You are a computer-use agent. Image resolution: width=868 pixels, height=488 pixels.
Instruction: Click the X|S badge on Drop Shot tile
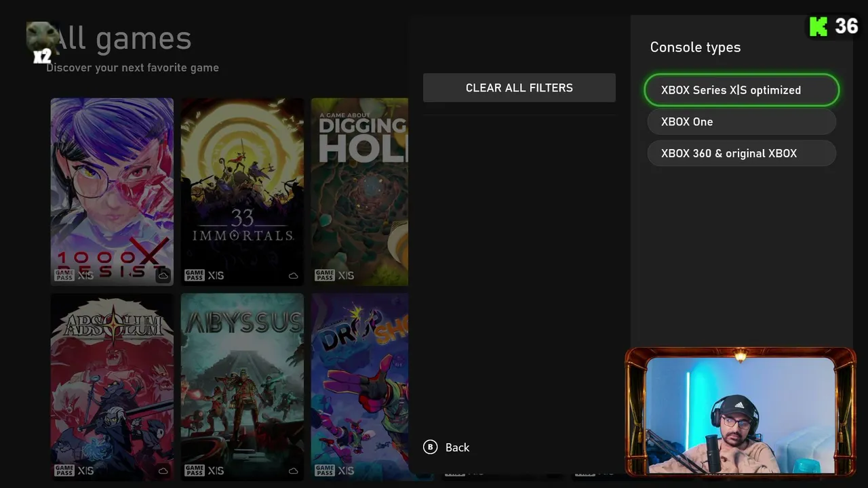click(x=346, y=470)
